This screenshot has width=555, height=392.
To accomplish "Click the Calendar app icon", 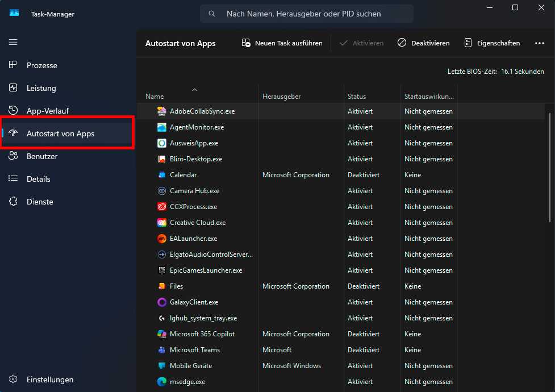I will 162,175.
